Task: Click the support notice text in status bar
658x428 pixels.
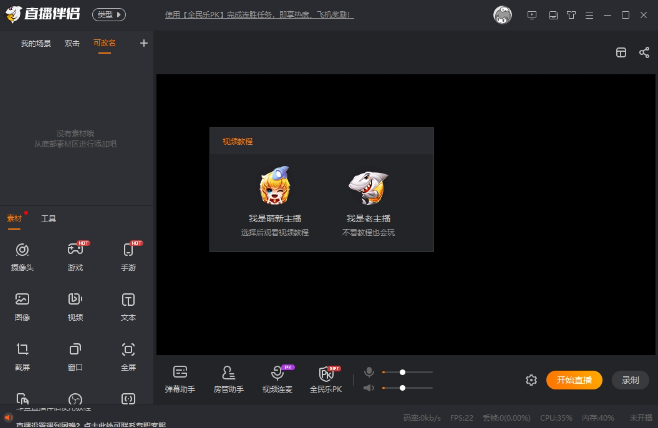Action: point(91,425)
